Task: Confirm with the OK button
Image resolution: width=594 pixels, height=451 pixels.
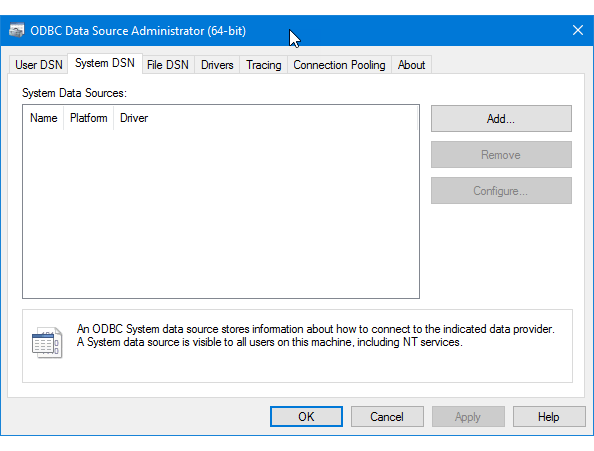Action: click(306, 417)
